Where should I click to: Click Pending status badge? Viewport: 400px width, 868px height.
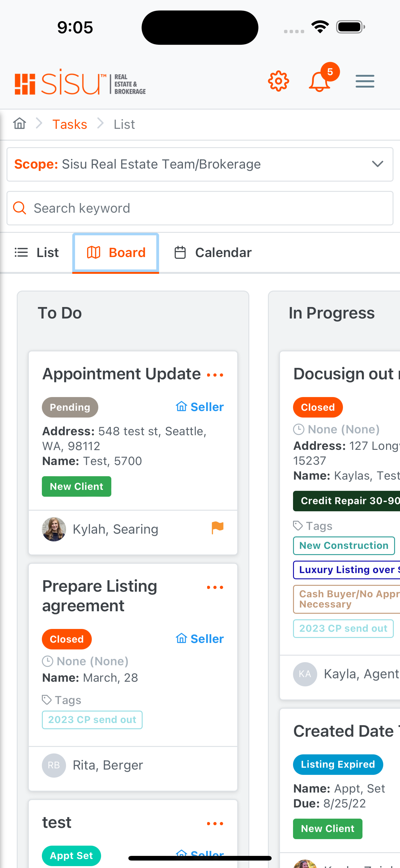tap(70, 407)
